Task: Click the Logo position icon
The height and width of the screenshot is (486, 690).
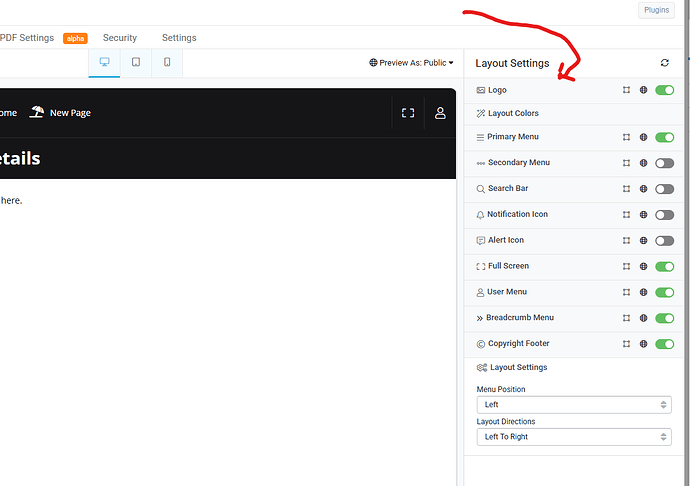Action: [626, 90]
